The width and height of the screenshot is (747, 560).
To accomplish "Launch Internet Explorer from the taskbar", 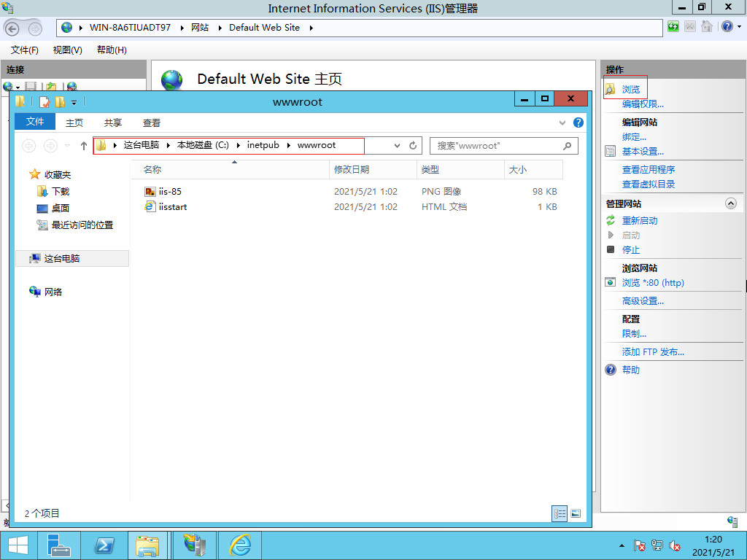I will [240, 545].
